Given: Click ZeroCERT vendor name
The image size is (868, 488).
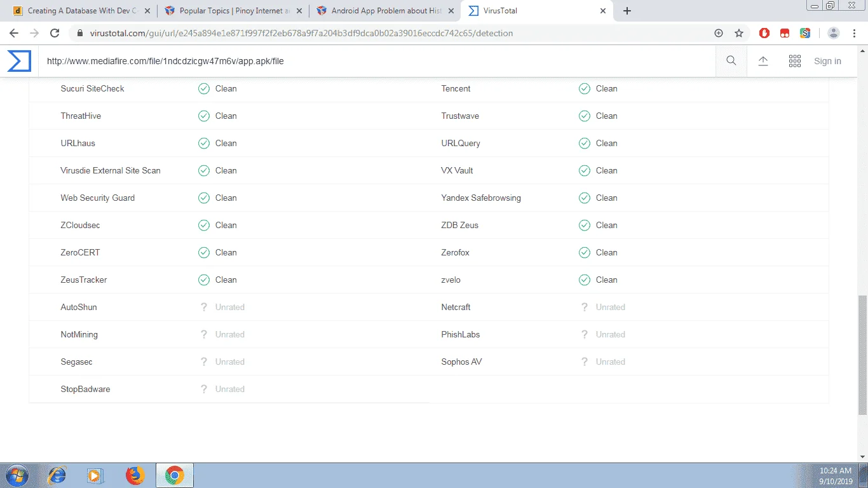Looking at the screenshot, I should 80,252.
